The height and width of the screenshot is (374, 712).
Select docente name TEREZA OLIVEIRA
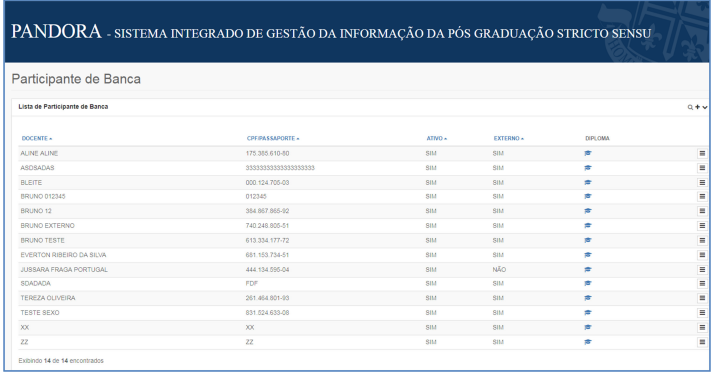[48, 298]
